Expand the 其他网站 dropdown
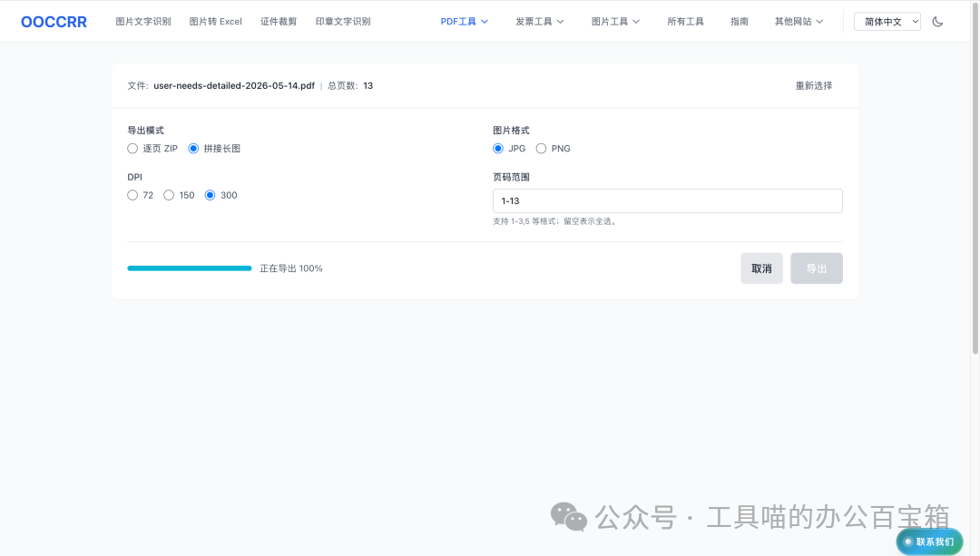 [799, 21]
